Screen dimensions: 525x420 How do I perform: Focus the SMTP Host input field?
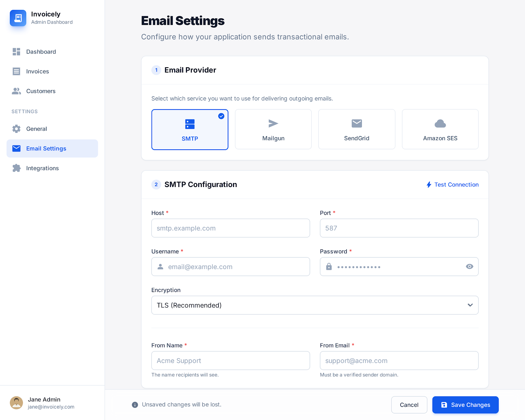(x=230, y=228)
